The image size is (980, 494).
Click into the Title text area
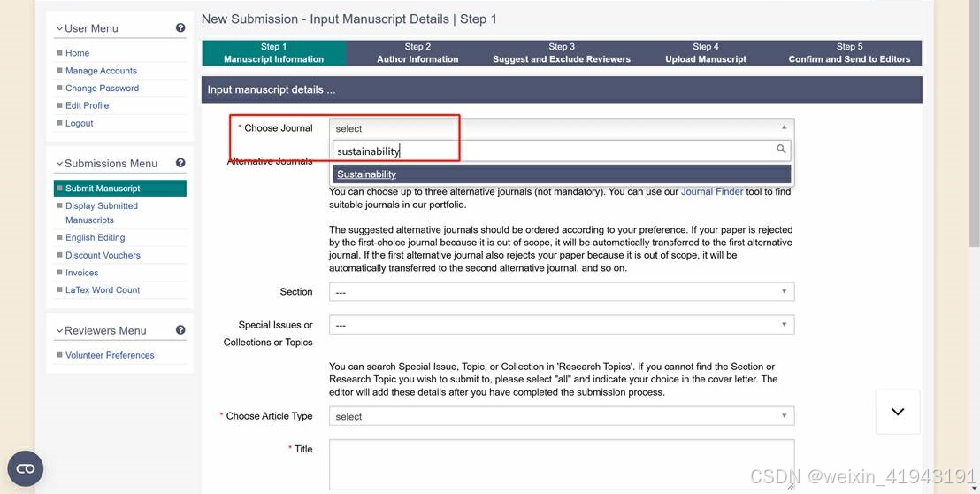[562, 465]
